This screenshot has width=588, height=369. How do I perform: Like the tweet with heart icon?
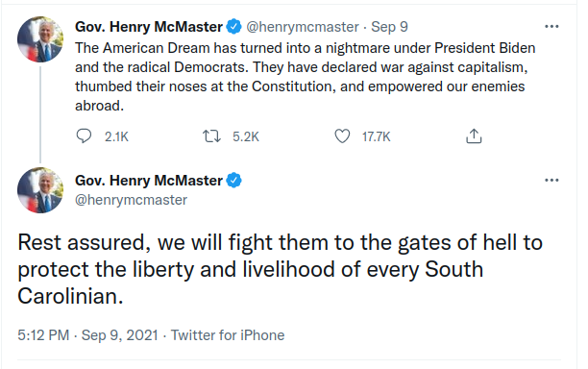(342, 136)
